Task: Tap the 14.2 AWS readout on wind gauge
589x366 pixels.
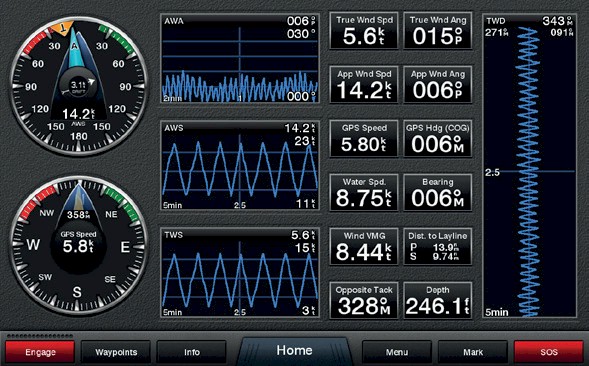Action: coord(78,114)
